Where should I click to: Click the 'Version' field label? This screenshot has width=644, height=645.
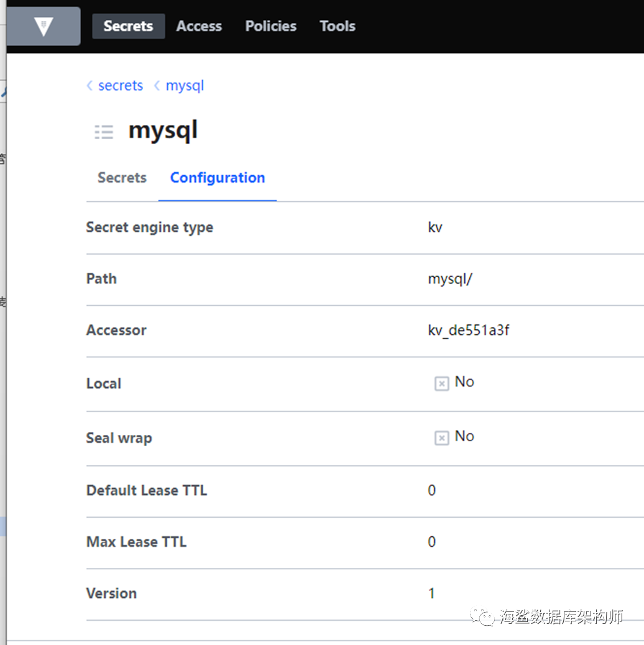click(x=111, y=593)
